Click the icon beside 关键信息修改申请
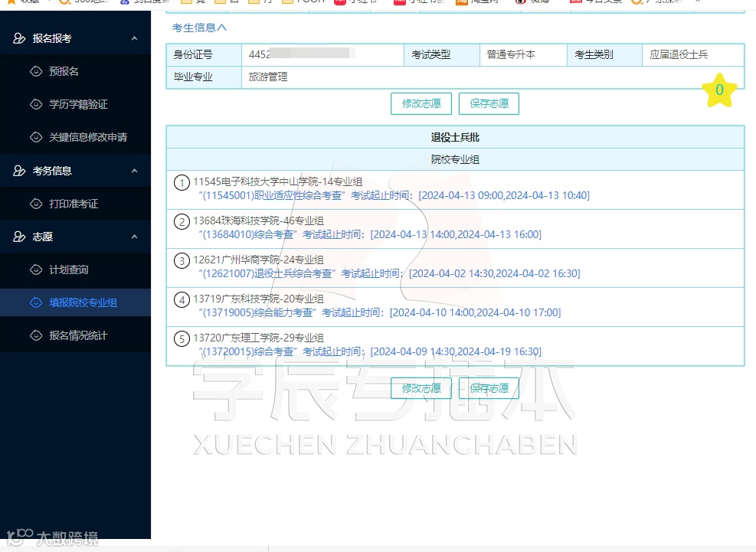The height and width of the screenshot is (552, 756). tap(36, 137)
